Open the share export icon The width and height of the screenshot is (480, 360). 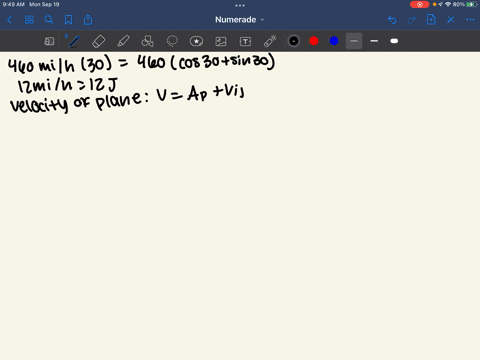tap(88, 20)
